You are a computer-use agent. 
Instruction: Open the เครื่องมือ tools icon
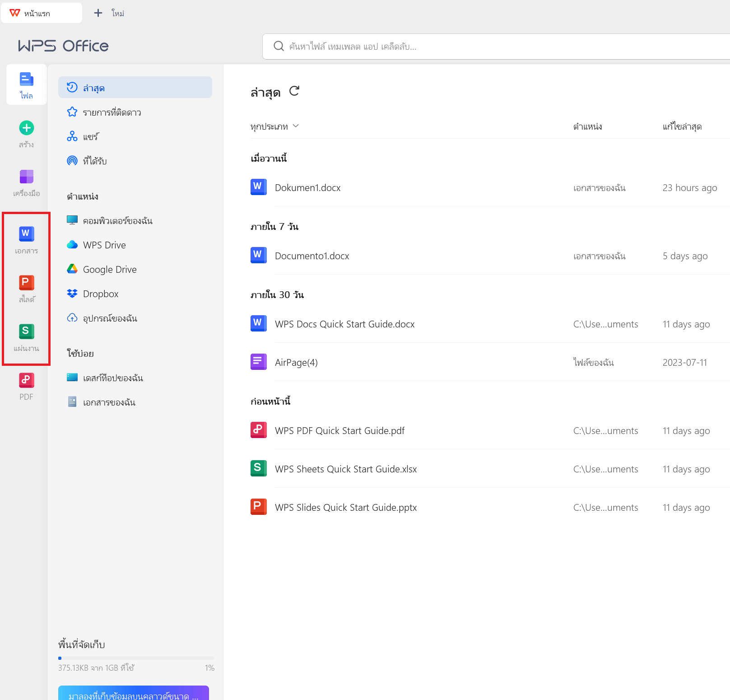[26, 177]
